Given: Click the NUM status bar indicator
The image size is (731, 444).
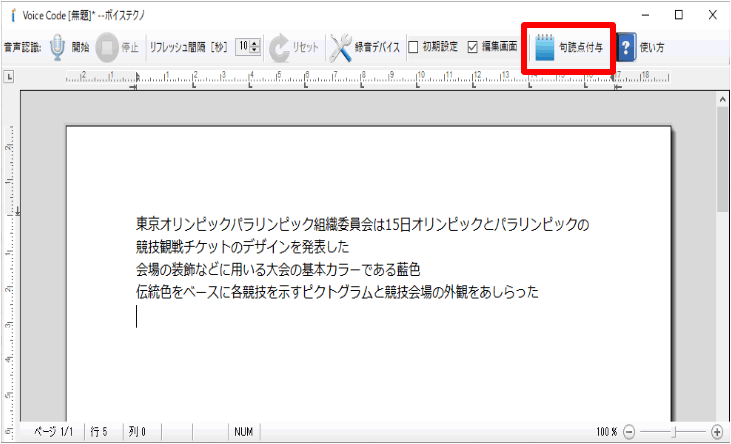Looking at the screenshot, I should pyautogui.click(x=243, y=432).
